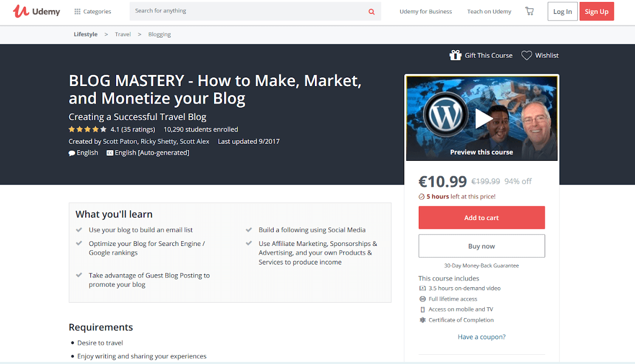Open the shopping cart icon

529,11
